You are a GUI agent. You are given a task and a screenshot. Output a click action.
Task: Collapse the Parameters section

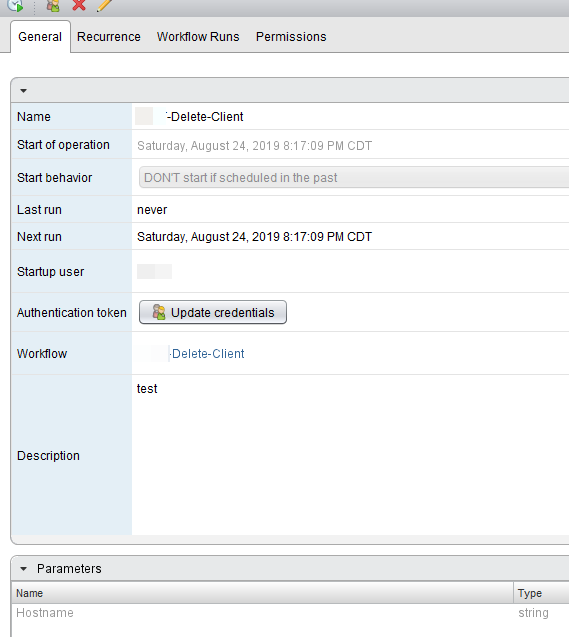click(24, 569)
